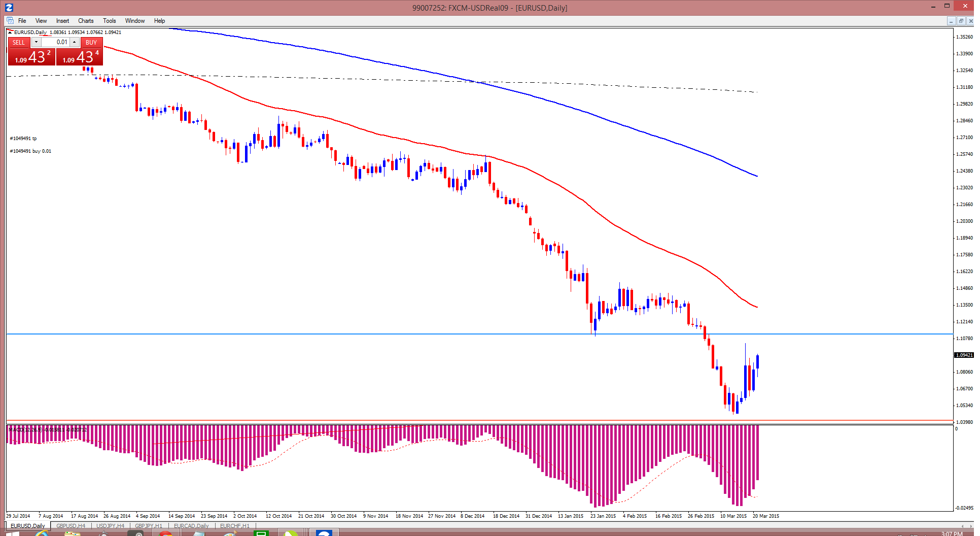Decrease the lot volume with the down arrow
This screenshot has height=536, width=980.
point(36,42)
